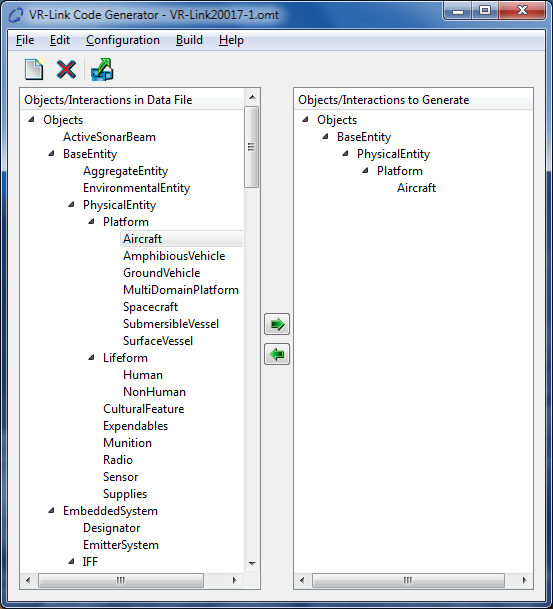This screenshot has width=553, height=609.
Task: Maximize the VR-Link Code Generator window
Action: [484, 10]
